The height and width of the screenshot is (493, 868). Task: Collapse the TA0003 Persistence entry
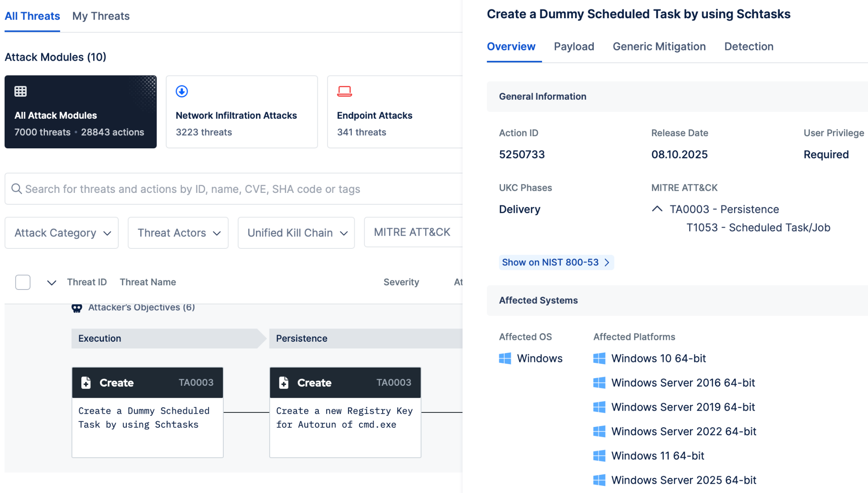coord(657,209)
